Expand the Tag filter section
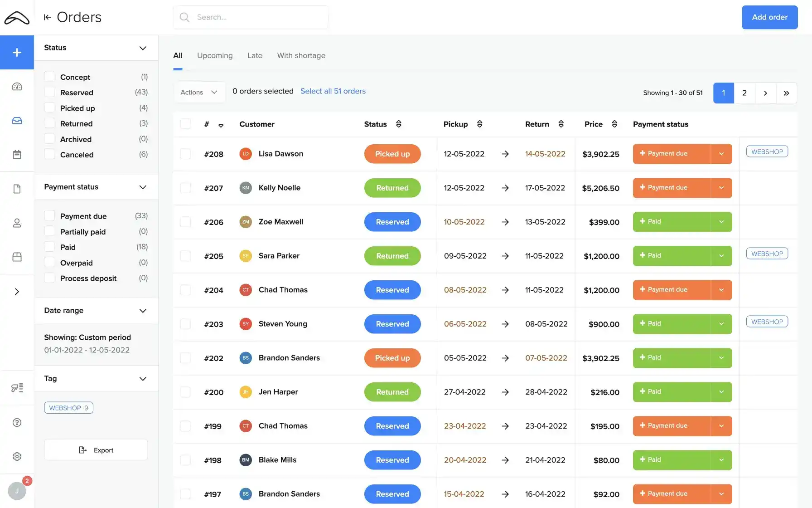Image resolution: width=812 pixels, height=508 pixels. [143, 378]
